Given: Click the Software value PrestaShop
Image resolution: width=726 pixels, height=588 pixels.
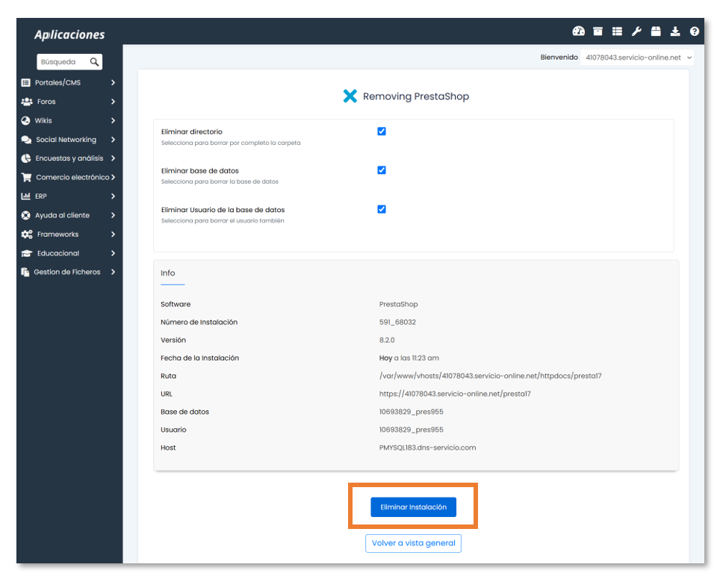Looking at the screenshot, I should coord(398,304).
